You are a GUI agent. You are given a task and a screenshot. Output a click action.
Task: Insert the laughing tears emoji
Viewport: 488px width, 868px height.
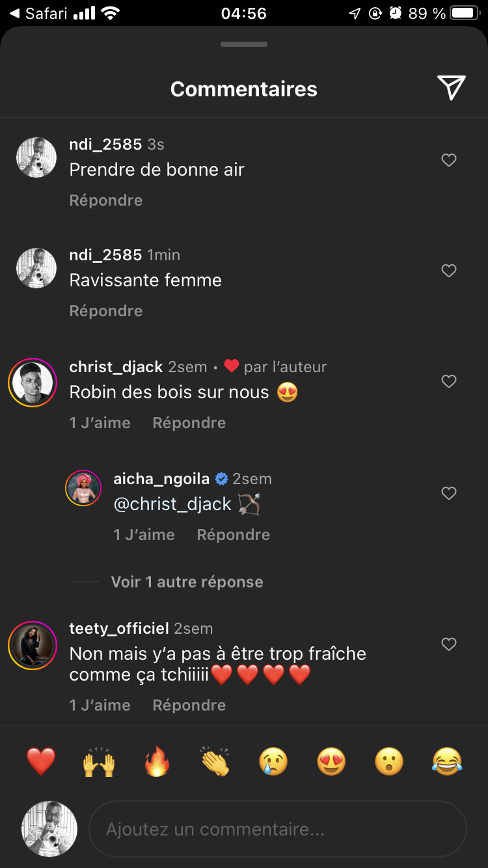tap(447, 761)
